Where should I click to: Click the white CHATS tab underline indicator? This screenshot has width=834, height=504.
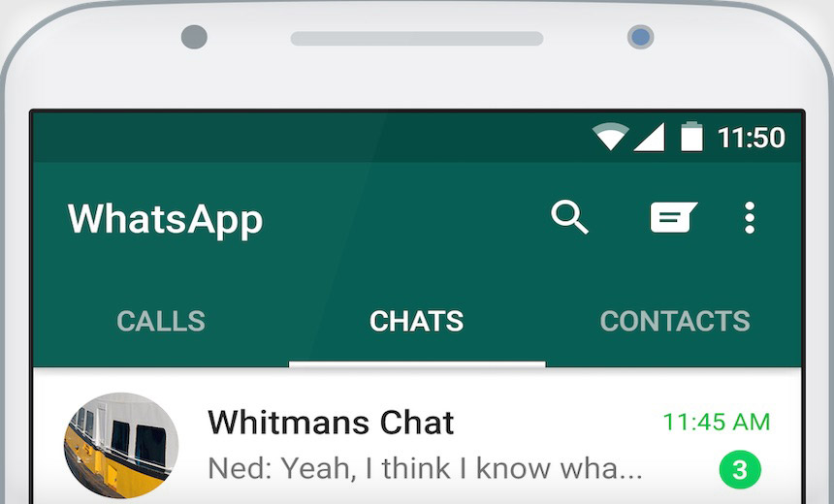click(417, 364)
